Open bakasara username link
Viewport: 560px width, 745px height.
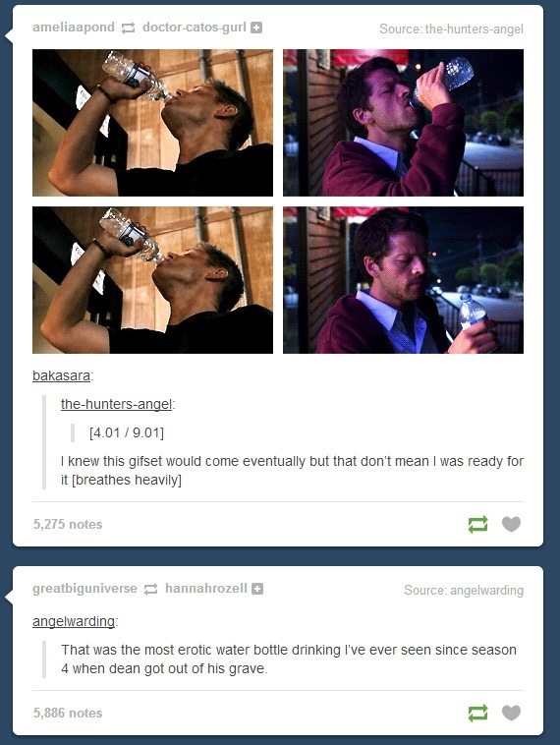click(61, 375)
